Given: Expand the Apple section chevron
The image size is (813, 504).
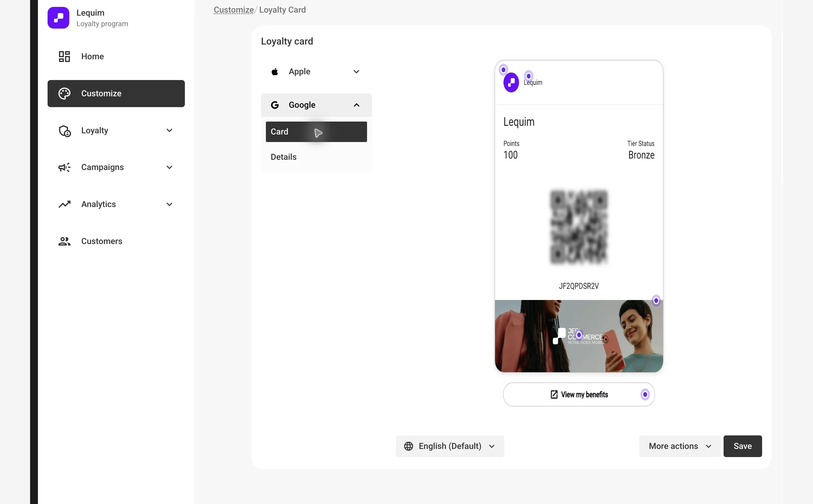Looking at the screenshot, I should tap(357, 71).
